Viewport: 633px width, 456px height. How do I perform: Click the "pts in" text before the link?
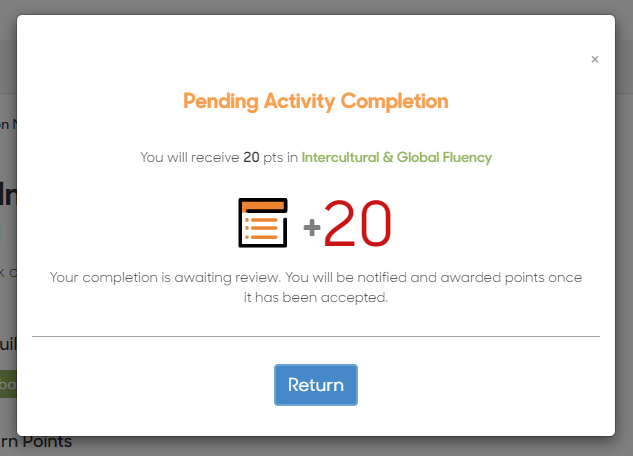click(280, 157)
